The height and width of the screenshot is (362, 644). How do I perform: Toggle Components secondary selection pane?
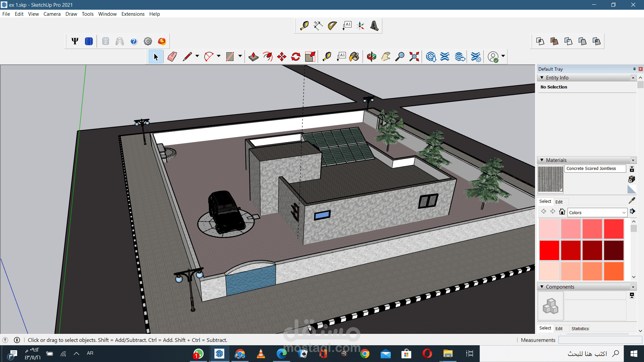click(x=632, y=296)
